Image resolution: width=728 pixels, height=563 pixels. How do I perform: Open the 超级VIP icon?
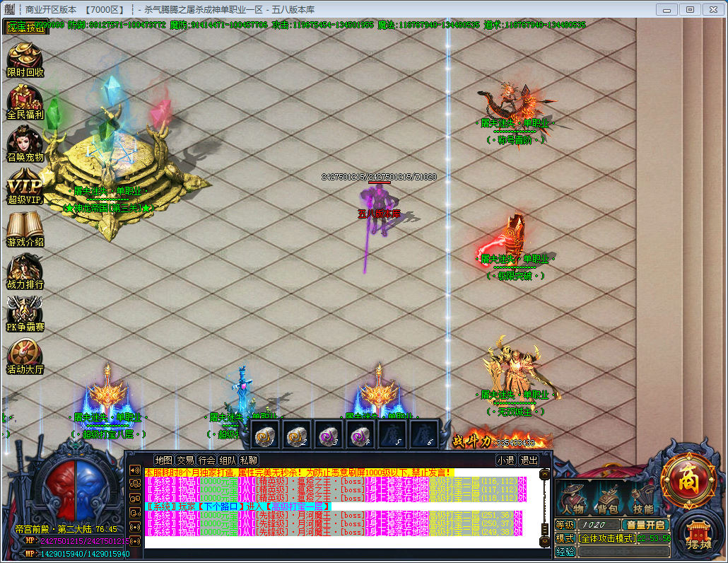pyautogui.click(x=25, y=187)
